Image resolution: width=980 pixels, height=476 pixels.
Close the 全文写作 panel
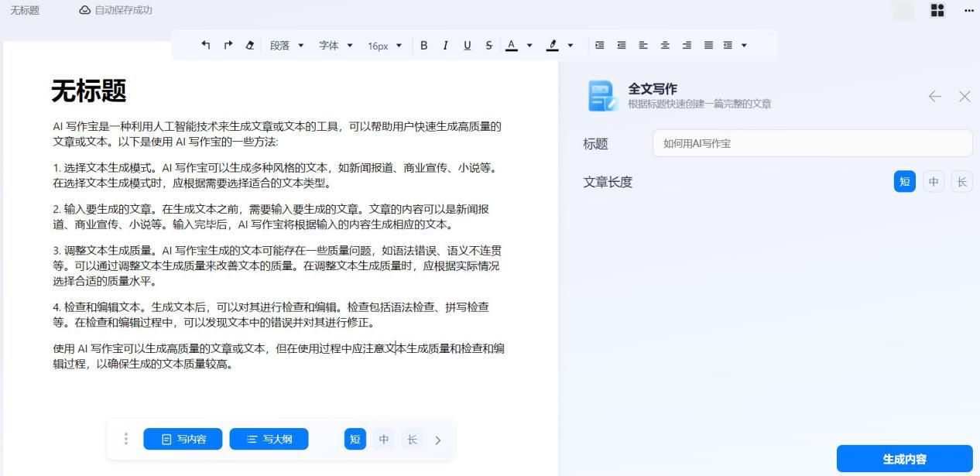click(965, 96)
